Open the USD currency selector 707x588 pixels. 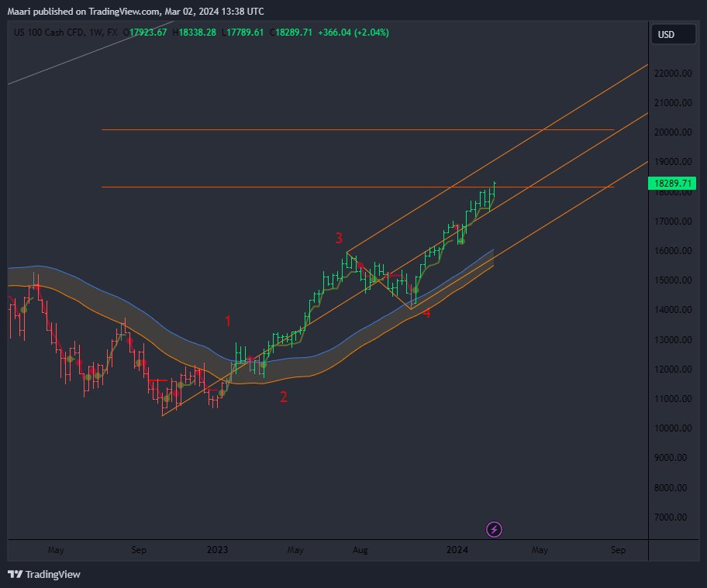coord(673,35)
